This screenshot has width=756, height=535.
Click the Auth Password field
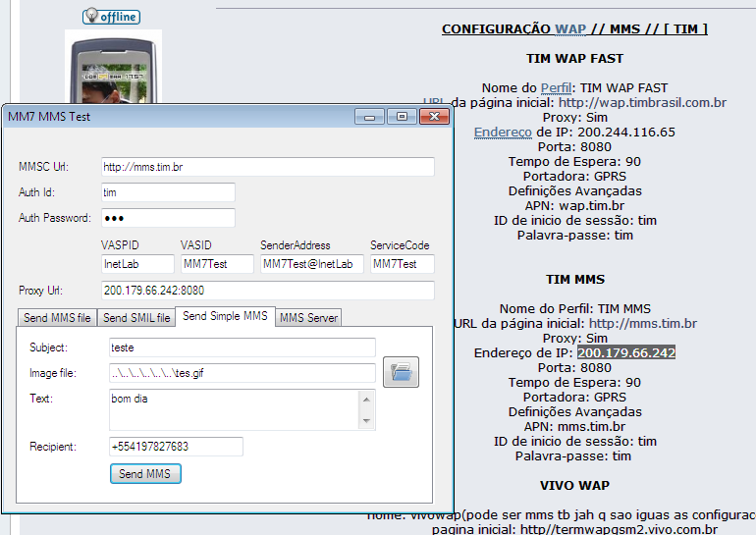[x=168, y=218]
